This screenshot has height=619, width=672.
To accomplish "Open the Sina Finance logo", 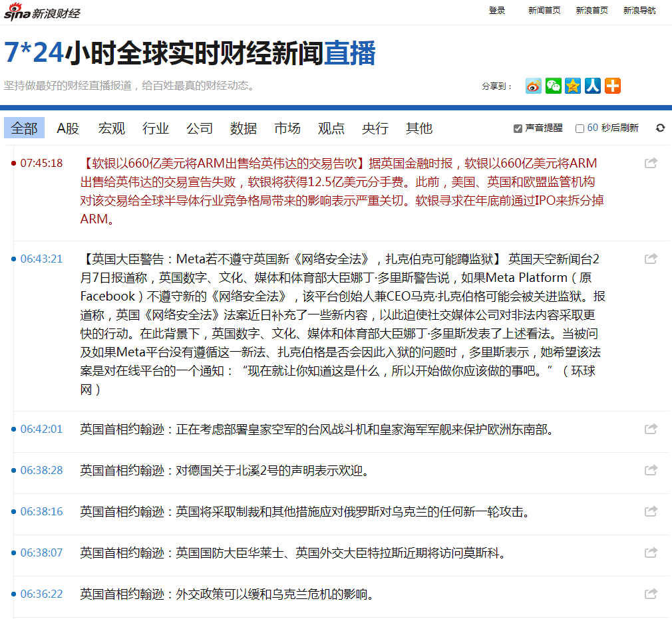I will [42, 12].
